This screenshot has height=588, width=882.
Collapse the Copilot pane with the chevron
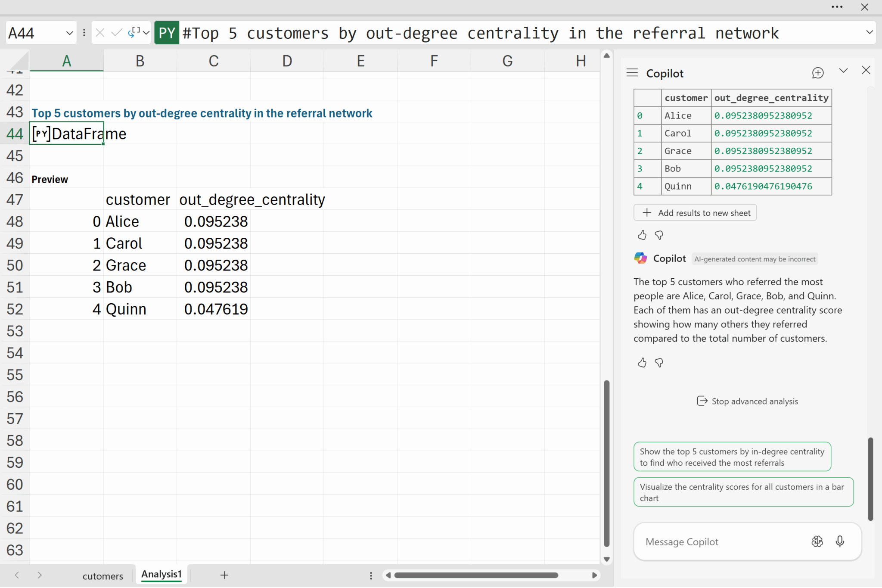pyautogui.click(x=843, y=71)
